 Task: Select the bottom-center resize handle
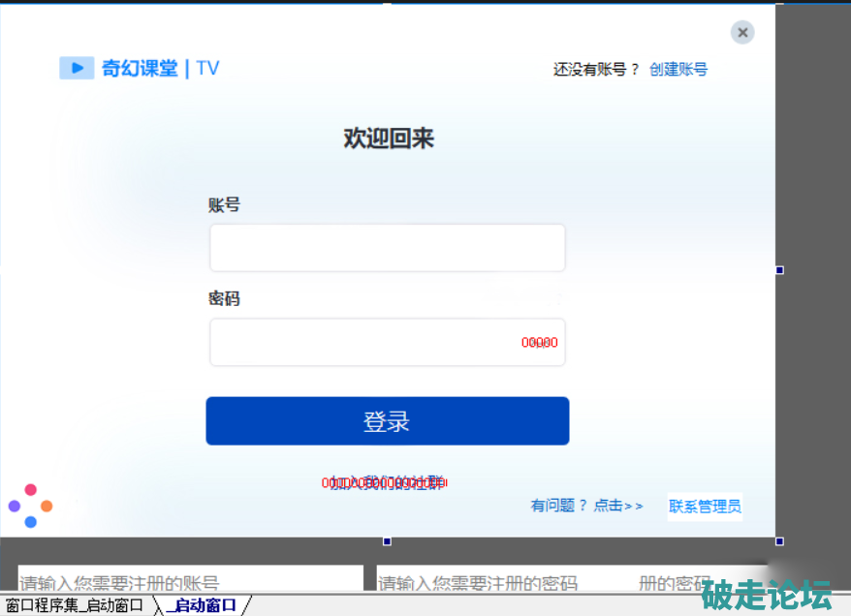pyautogui.click(x=387, y=541)
